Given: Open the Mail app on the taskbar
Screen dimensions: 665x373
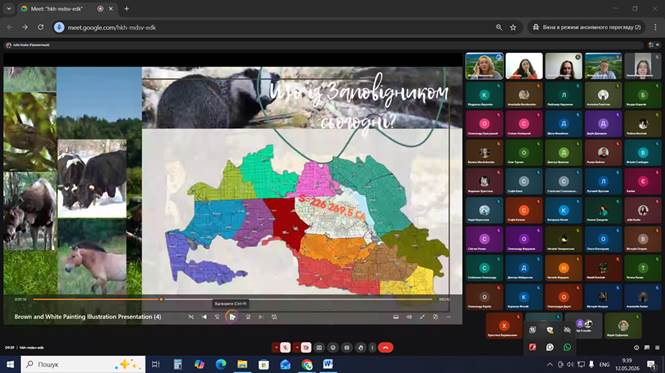Looking at the screenshot, I should click(285, 365).
